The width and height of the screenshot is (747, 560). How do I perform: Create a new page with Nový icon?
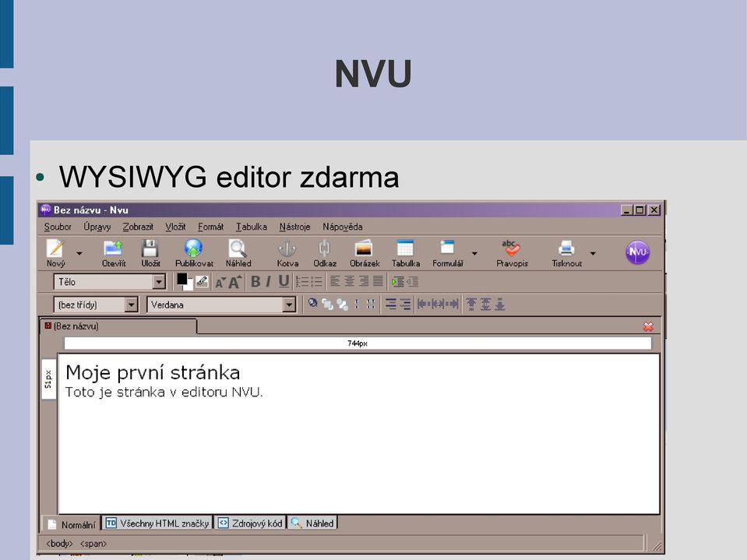pyautogui.click(x=55, y=253)
